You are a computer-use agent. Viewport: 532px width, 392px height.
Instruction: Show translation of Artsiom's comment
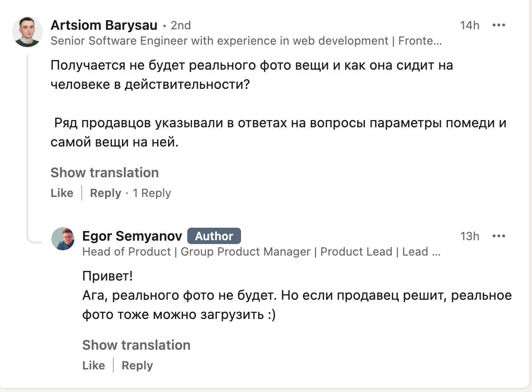point(105,172)
